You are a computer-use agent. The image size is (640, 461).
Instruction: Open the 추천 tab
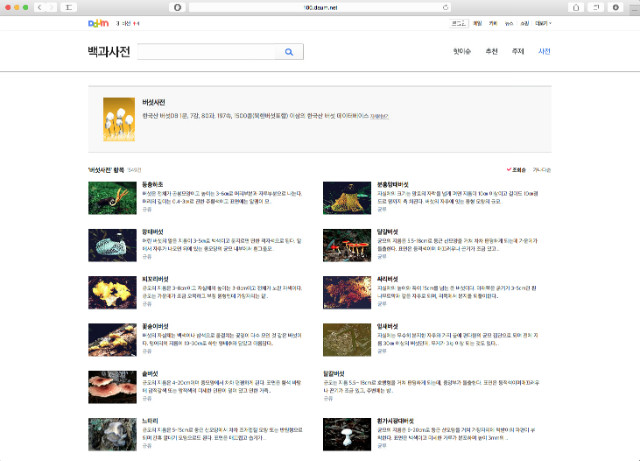(491, 52)
